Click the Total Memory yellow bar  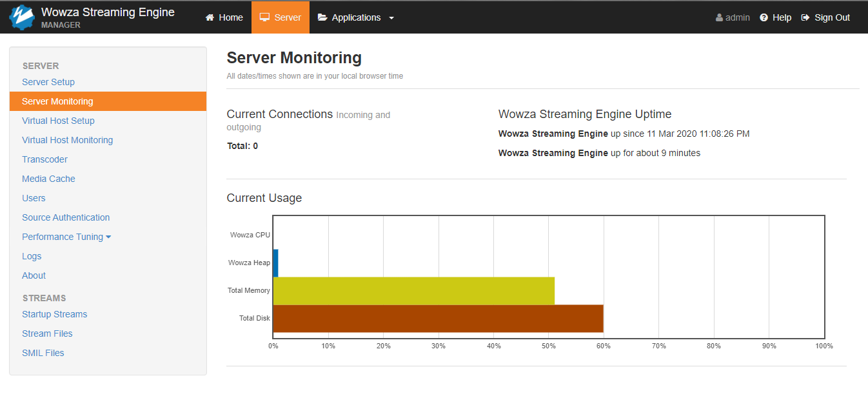pos(414,290)
